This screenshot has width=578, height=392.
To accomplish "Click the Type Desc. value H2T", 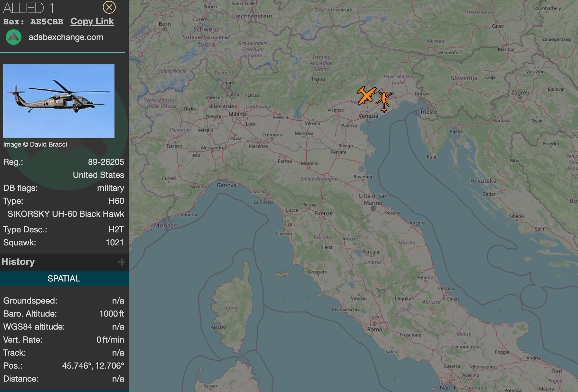I will [116, 229].
